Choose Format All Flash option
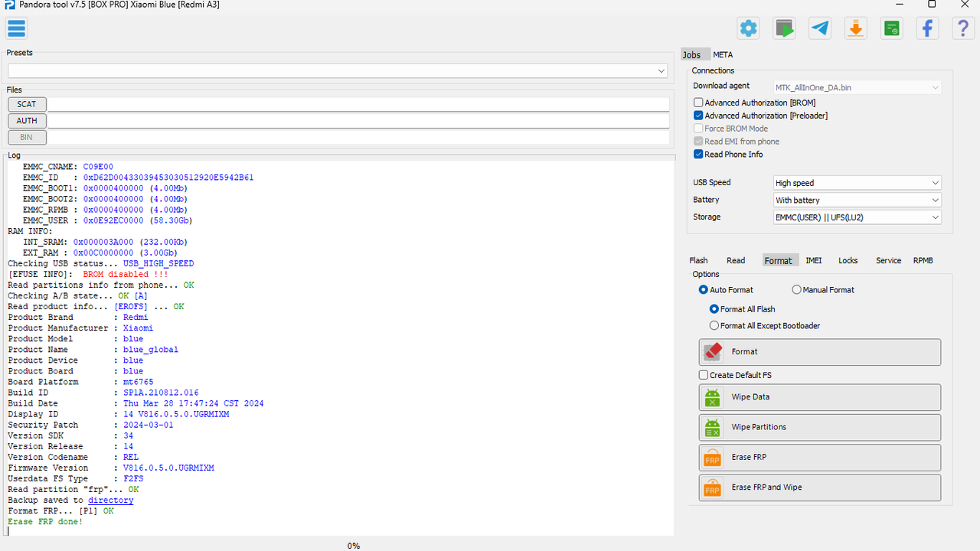Viewport: 980px width, 551px height. [714, 309]
